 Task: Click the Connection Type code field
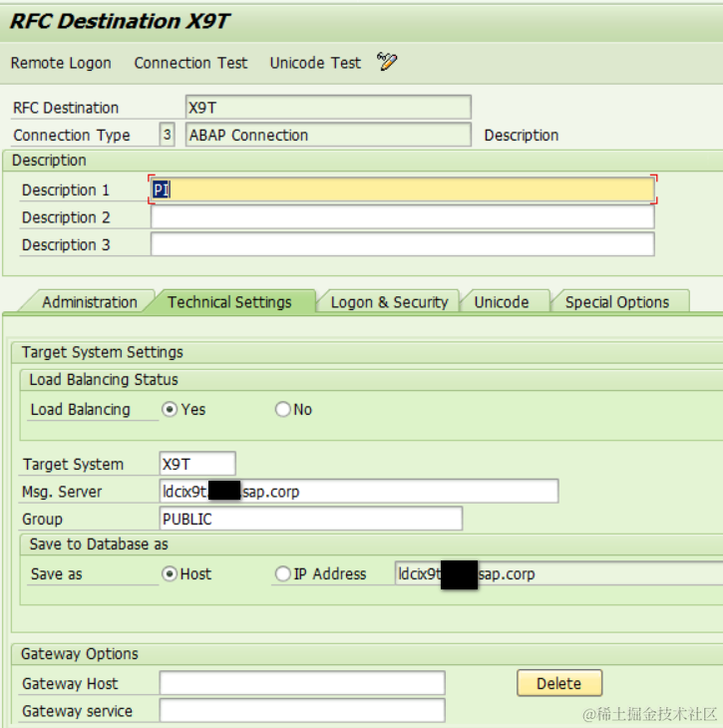(168, 135)
